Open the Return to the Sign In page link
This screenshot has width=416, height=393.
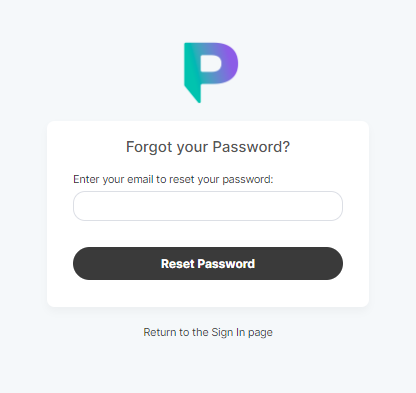pyautogui.click(x=208, y=332)
